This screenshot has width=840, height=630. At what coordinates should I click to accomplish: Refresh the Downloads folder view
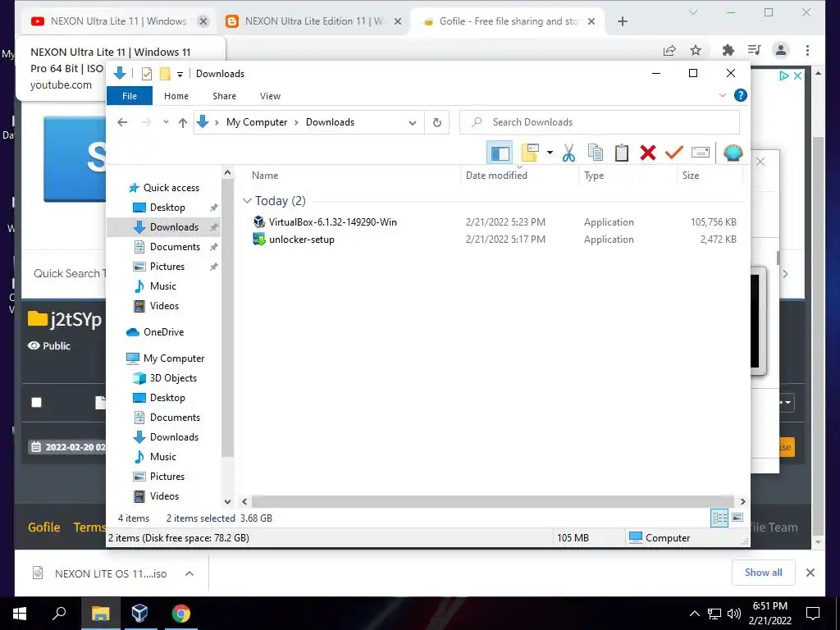(437, 123)
